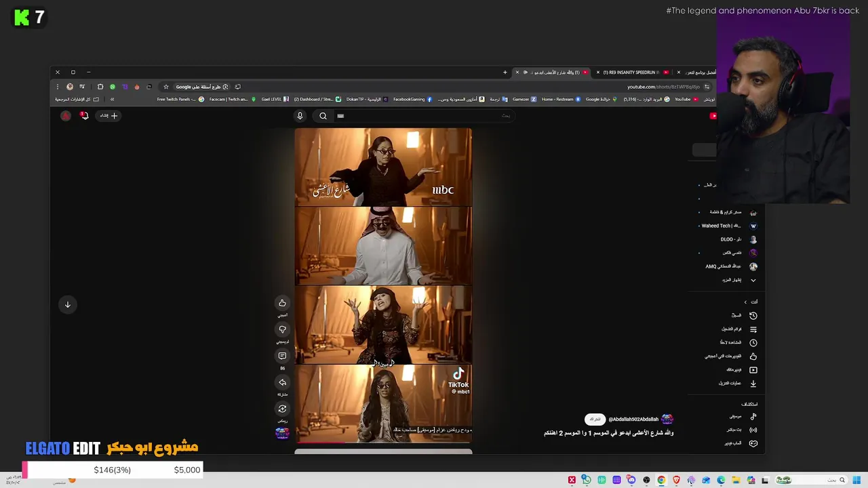Bookmark this page with the star icon
Screen dimensions: 868x488
166,87
